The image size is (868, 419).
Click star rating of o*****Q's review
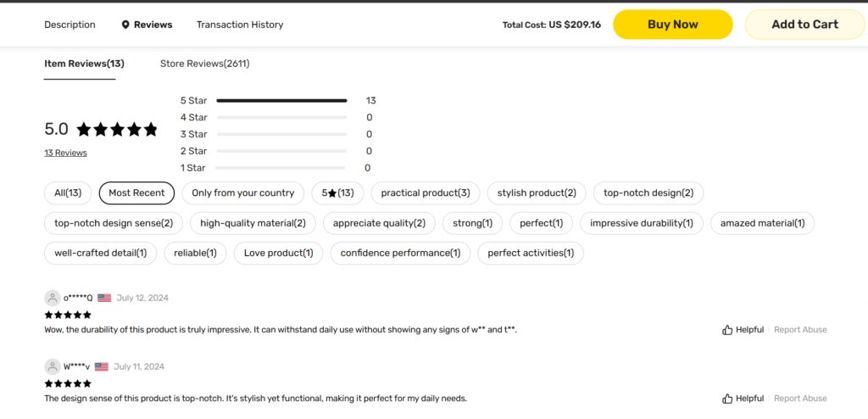point(68,315)
